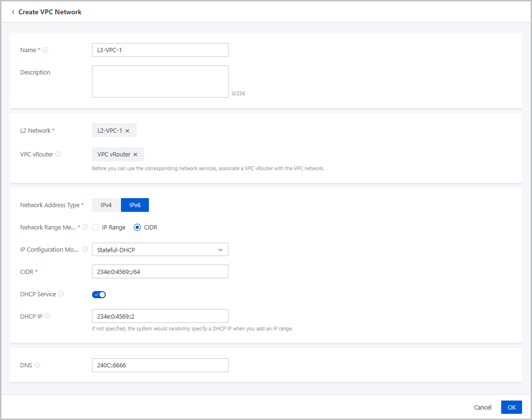This screenshot has width=532, height=420.
Task: Turn off the DHCP Service switch
Action: (99, 295)
